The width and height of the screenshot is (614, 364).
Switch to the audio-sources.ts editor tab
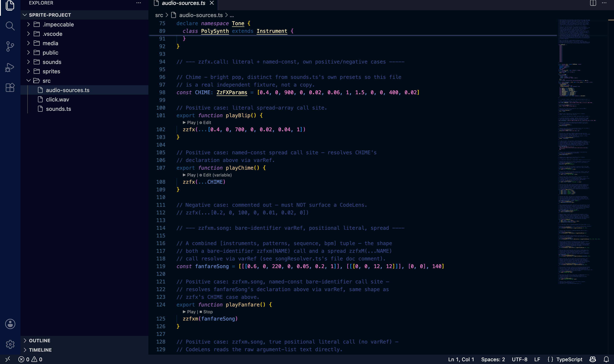183,3
